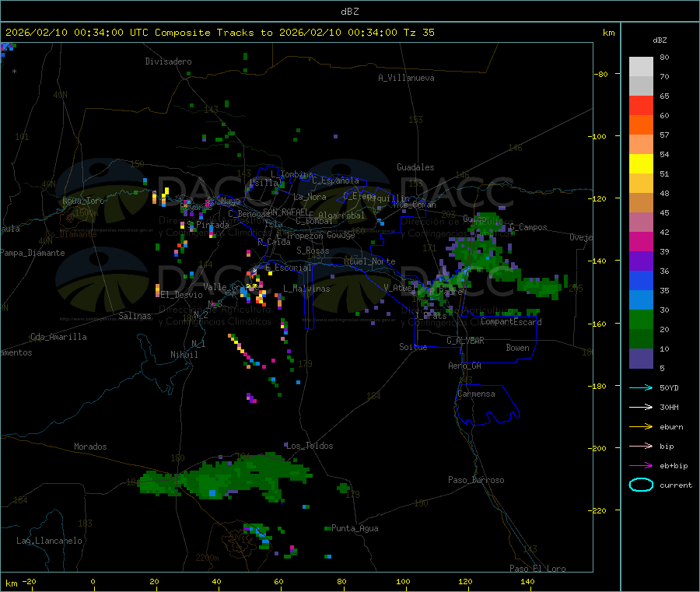Click the 'dBZ' title in top bar

[349, 12]
